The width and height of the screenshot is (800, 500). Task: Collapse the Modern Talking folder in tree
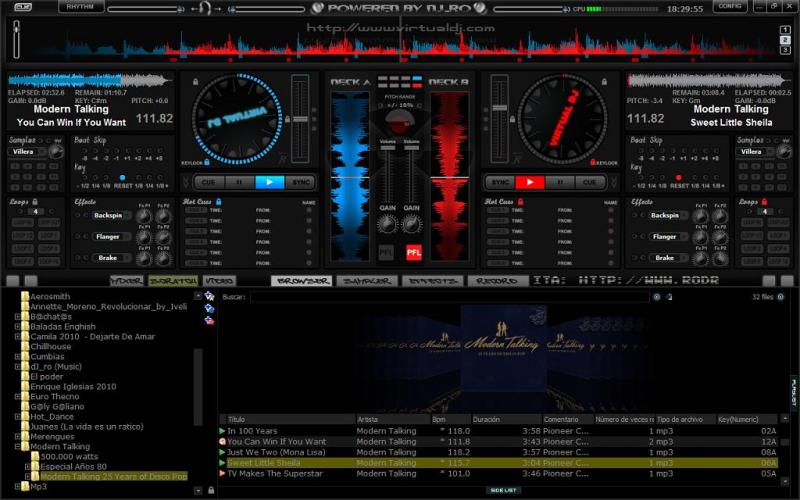[x=18, y=446]
